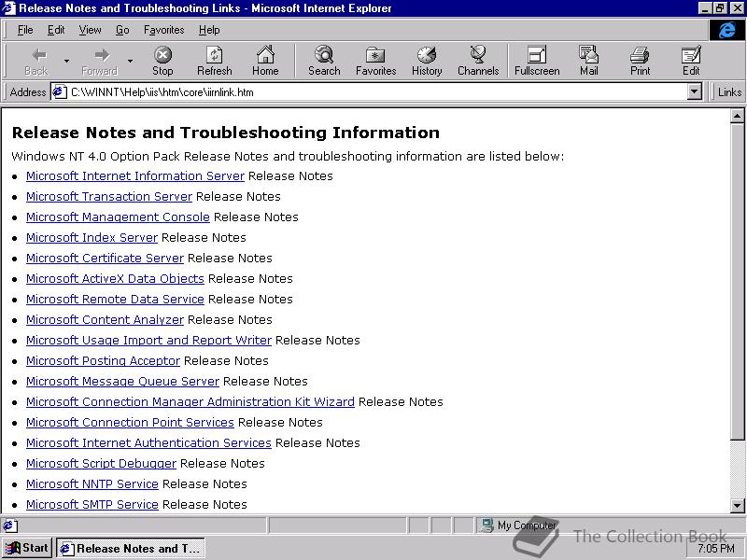Follow the Microsoft Remote Data Service link

(x=115, y=299)
